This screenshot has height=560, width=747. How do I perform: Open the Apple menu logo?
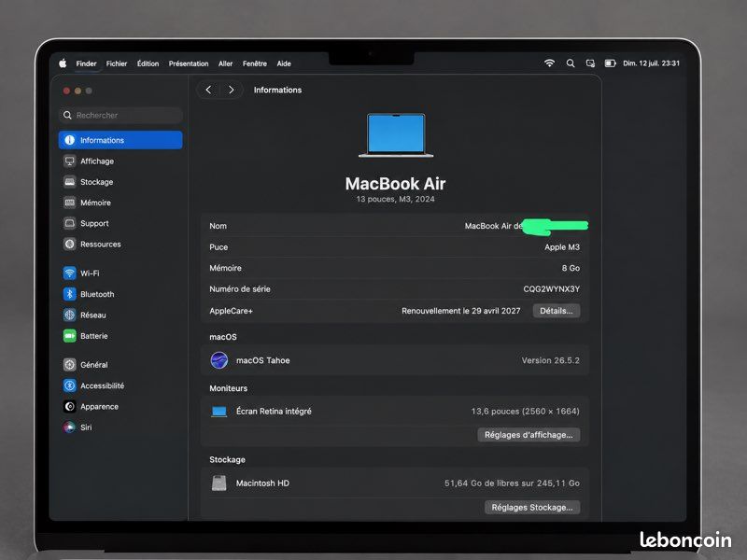tap(63, 63)
